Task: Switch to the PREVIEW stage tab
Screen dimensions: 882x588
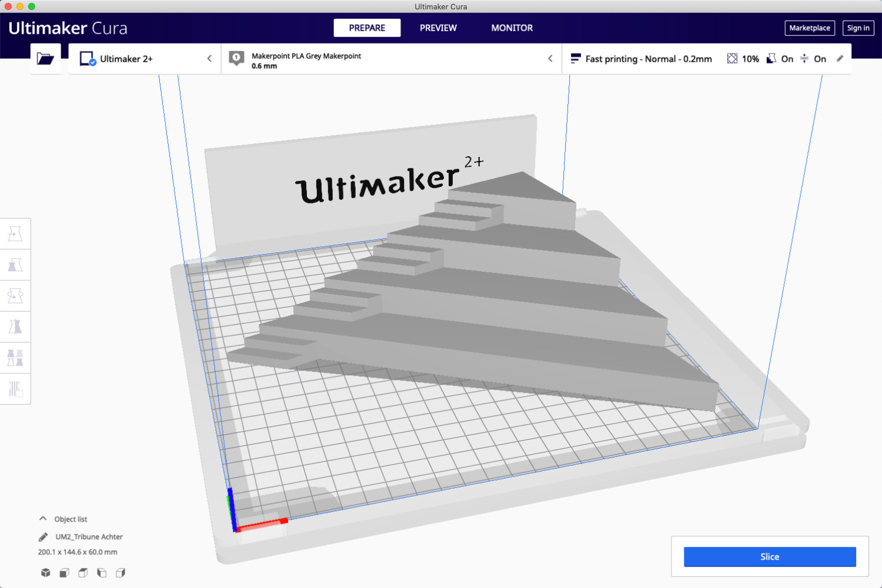Action: click(x=438, y=28)
